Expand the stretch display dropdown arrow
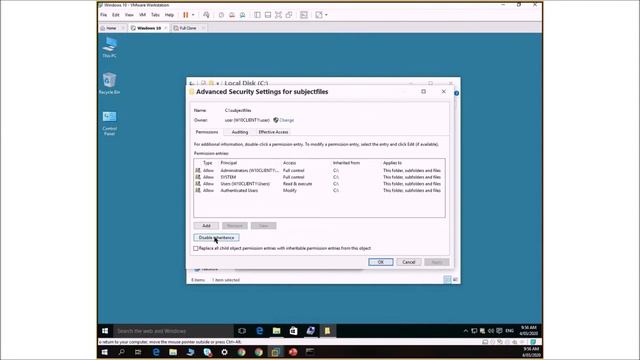Viewport: 640px width, 360px height. (326, 15)
